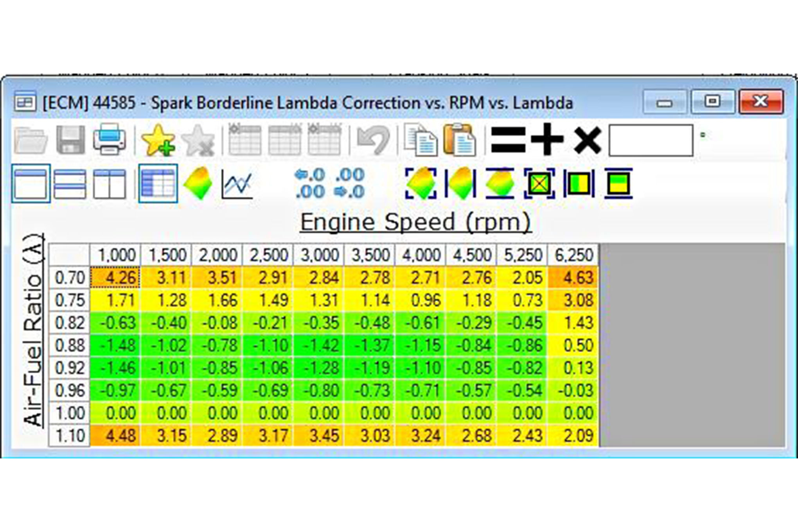The width and height of the screenshot is (798, 532).
Task: Select the cell with value 3.45
Action: pos(319,435)
